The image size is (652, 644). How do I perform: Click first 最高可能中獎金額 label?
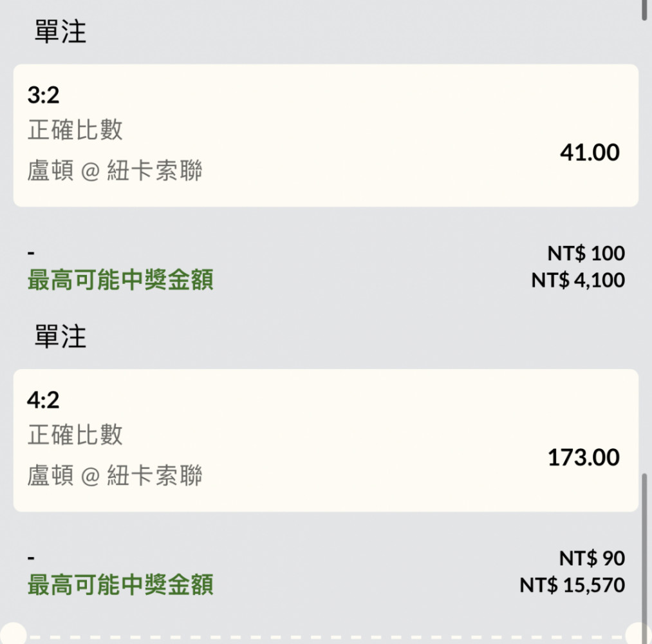pos(120,279)
